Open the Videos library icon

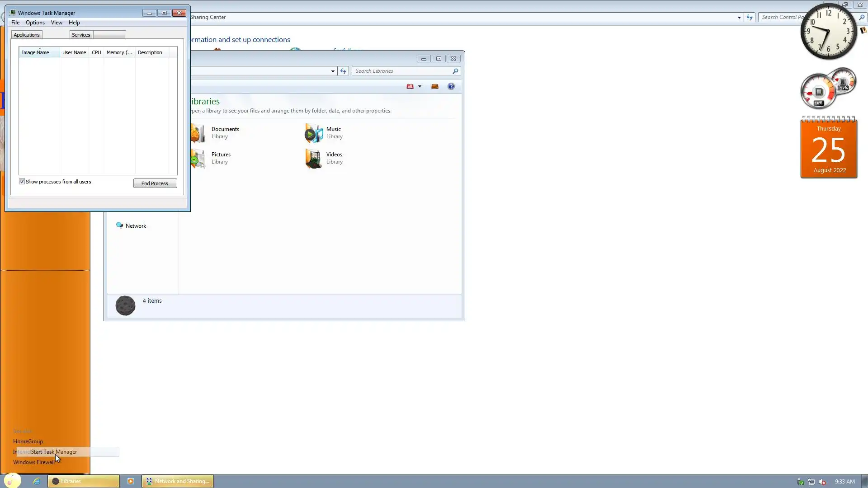tap(314, 159)
